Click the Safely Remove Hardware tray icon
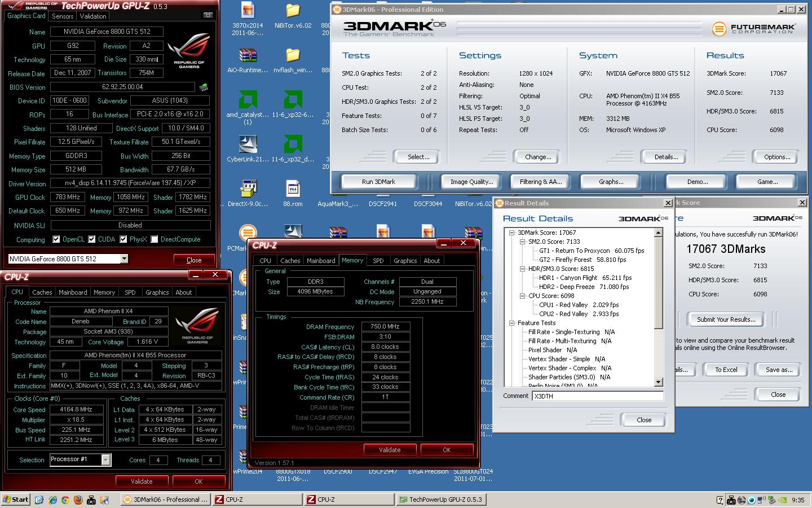812x508 pixels. click(772, 500)
